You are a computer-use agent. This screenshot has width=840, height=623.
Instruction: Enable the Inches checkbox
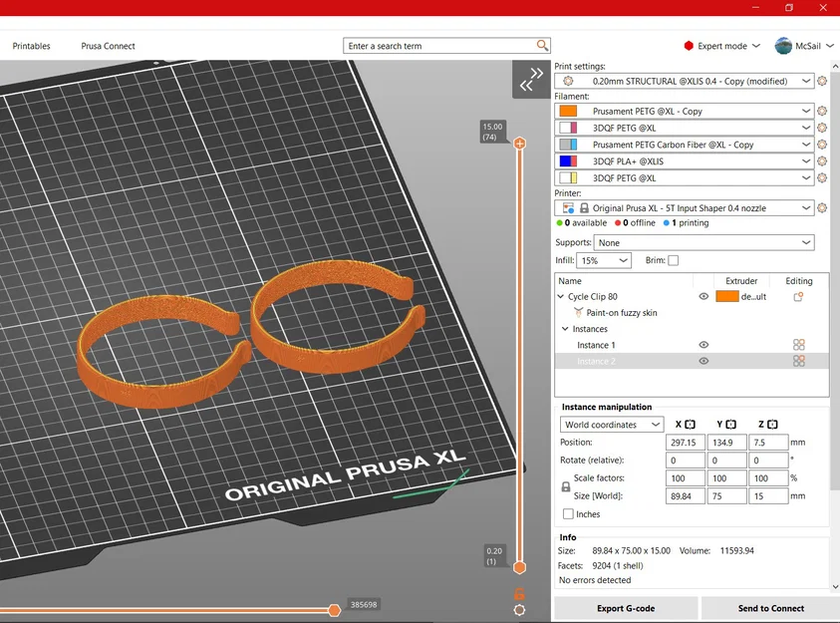click(568, 513)
